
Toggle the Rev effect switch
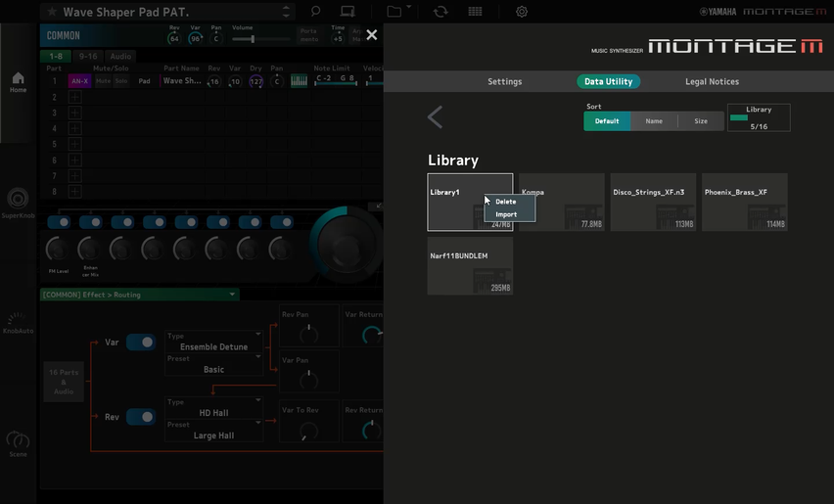(x=141, y=417)
